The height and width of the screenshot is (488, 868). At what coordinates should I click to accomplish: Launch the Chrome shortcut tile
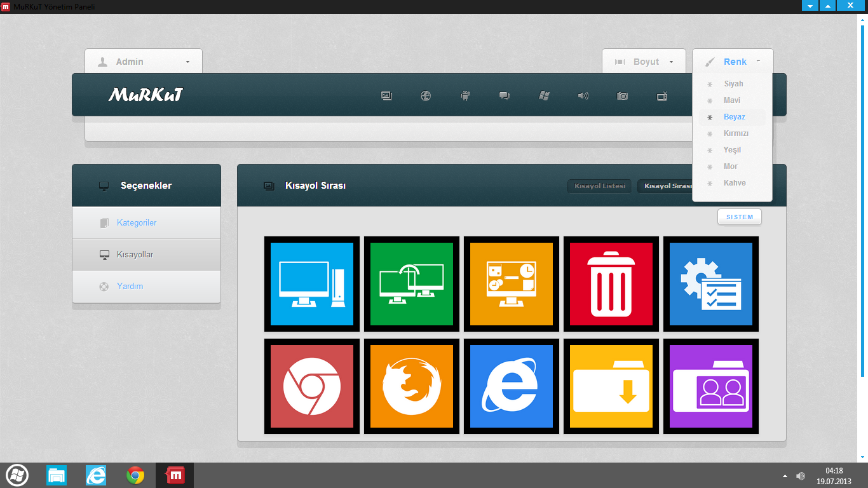tap(312, 386)
